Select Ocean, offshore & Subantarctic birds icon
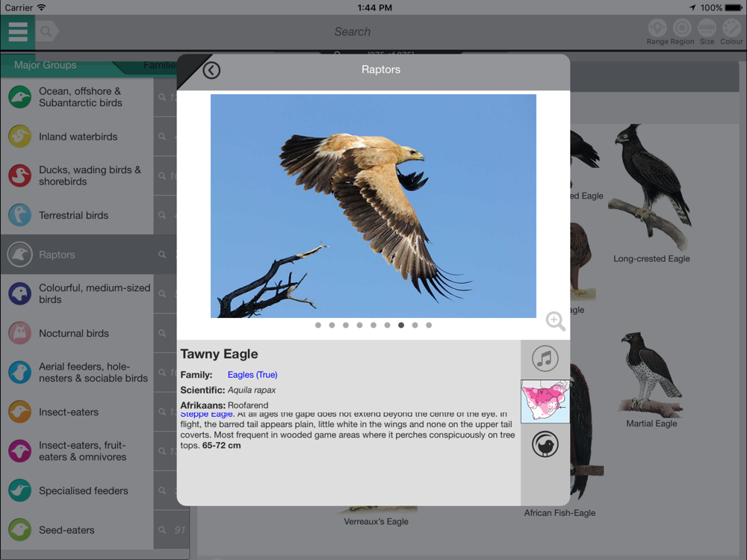This screenshot has height=560, width=747. 19,97
